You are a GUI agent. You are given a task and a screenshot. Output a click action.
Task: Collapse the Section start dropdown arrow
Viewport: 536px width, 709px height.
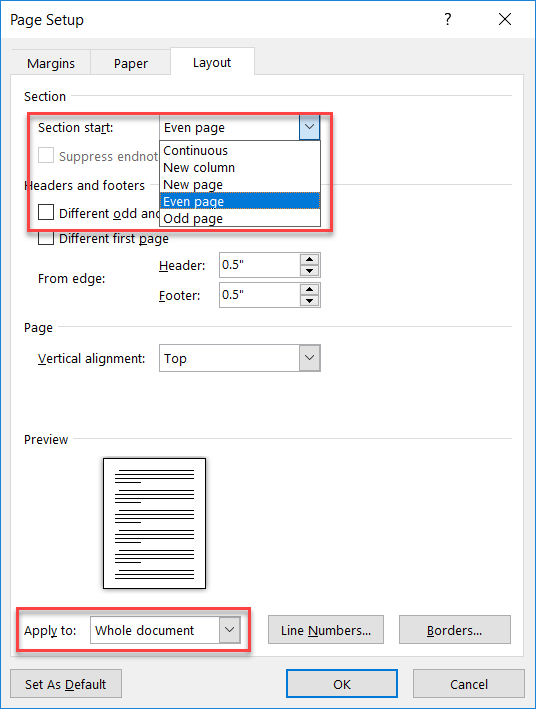coord(309,128)
